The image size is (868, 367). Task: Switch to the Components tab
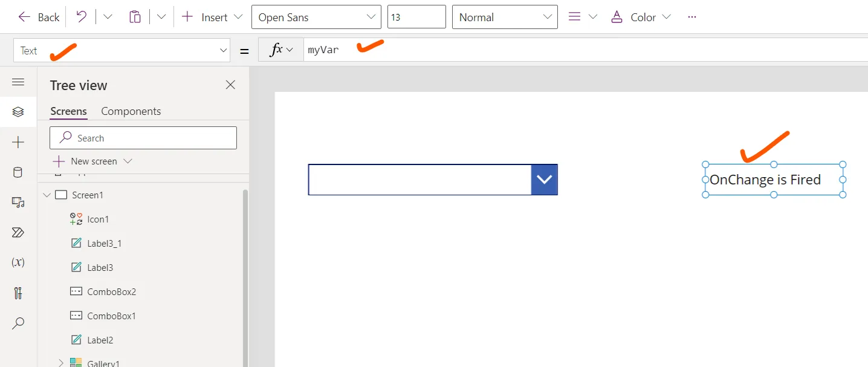131,111
